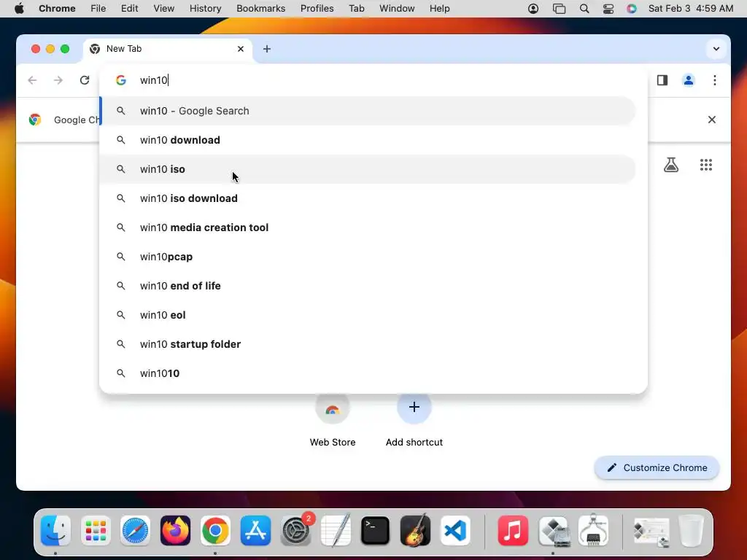Pick the 'win10 end of life' suggestion
Image resolution: width=747 pixels, height=560 pixels.
point(368,286)
